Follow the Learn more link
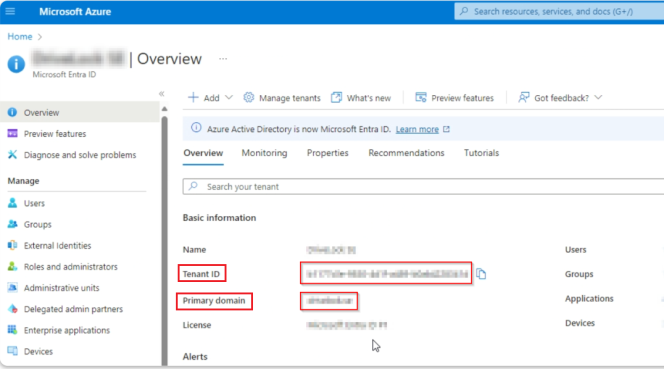664x369 pixels. pyautogui.click(x=417, y=129)
